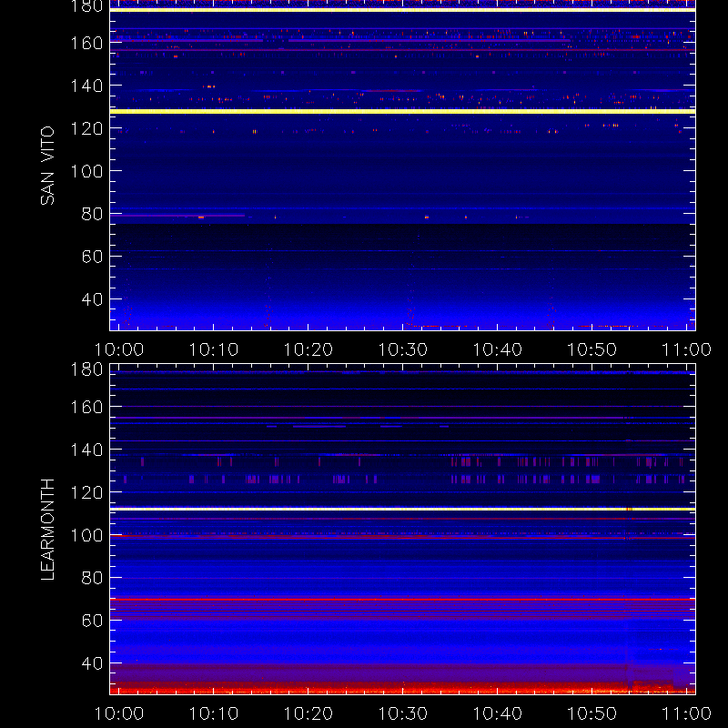
Task: Select the 120 tick label on Learmonth plot
Action: tap(86, 492)
